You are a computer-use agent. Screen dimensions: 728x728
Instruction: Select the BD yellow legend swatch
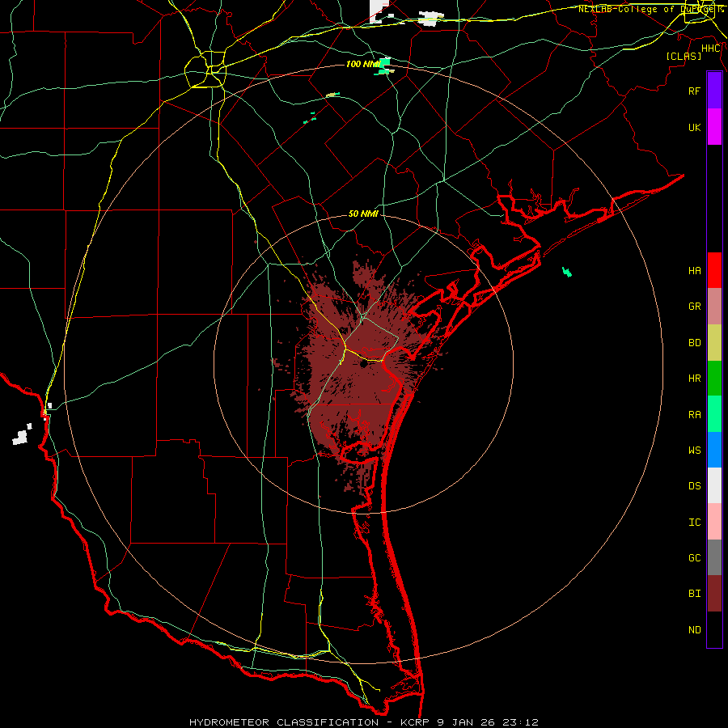coord(714,343)
